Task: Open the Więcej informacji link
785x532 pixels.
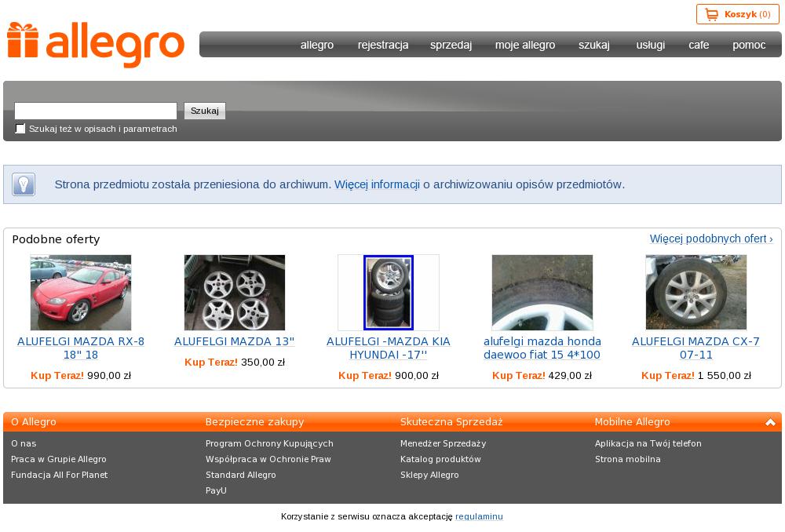Action: (377, 184)
